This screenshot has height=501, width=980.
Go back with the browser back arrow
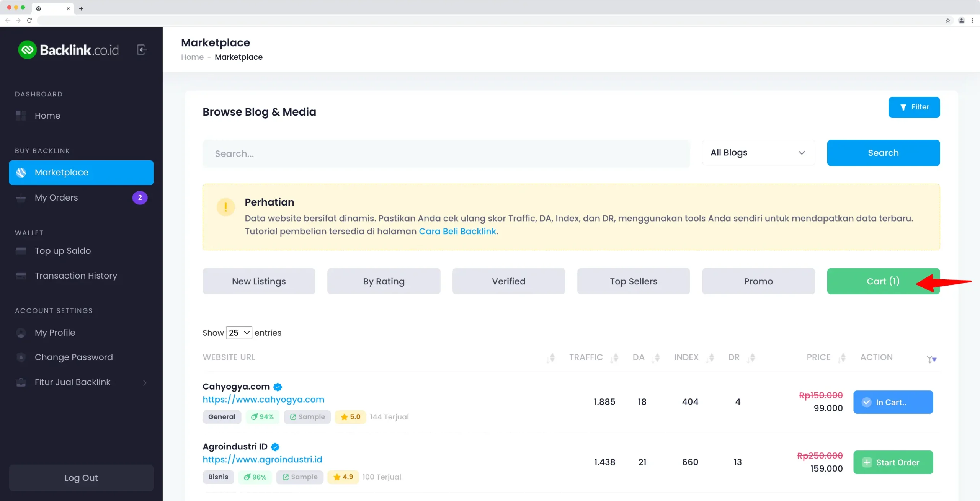[x=8, y=21]
